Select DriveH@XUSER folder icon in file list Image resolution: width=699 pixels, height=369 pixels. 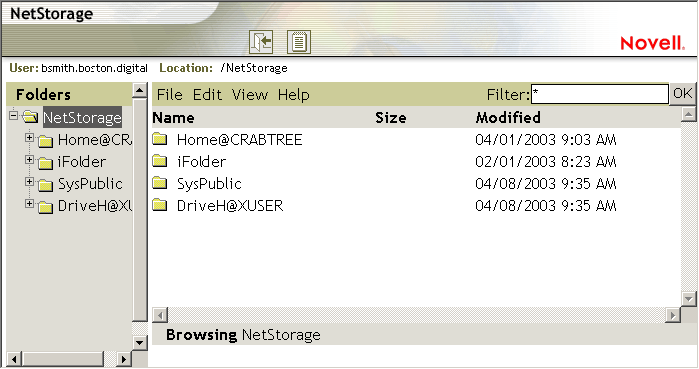pos(160,205)
